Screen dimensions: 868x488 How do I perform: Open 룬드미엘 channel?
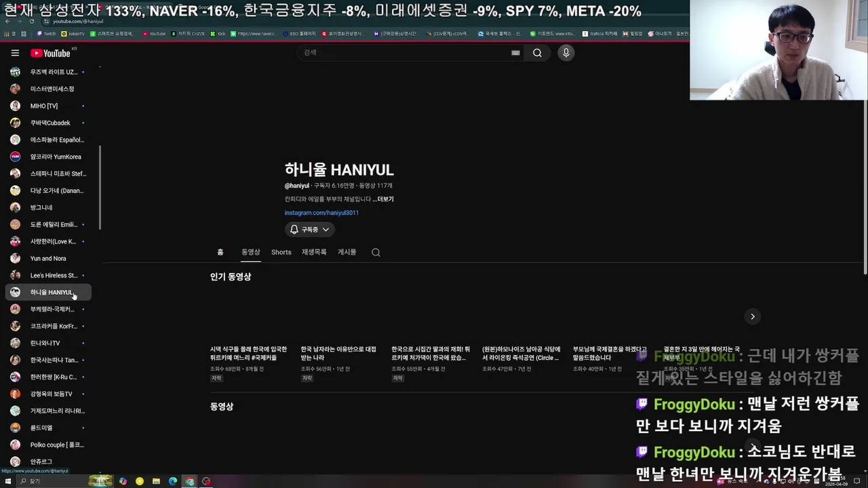pyautogui.click(x=47, y=428)
